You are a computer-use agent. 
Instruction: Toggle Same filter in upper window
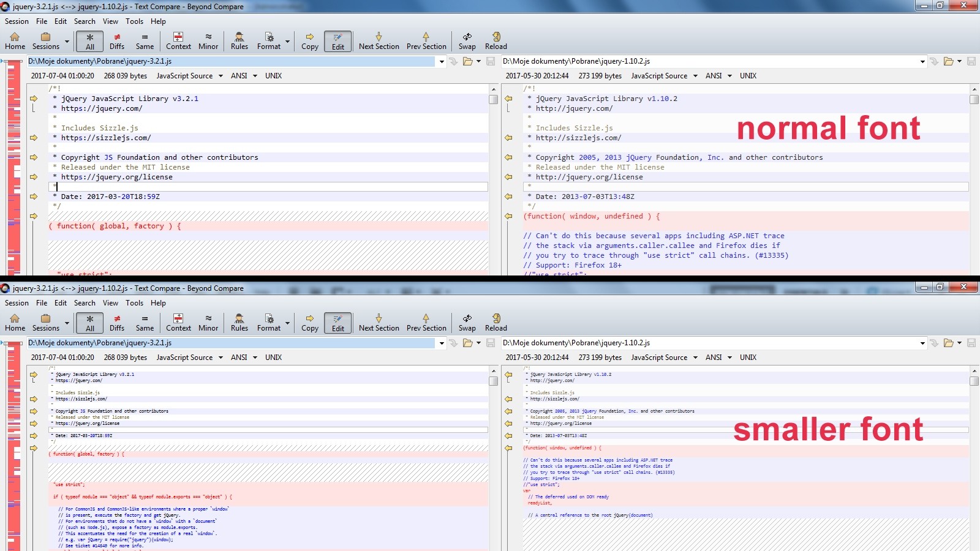[x=145, y=41]
